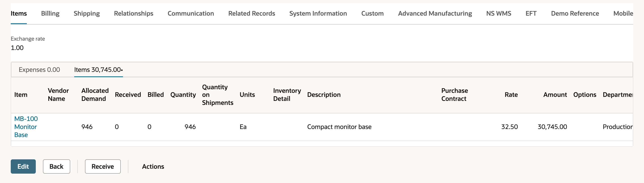Open the Mobile tab
The image size is (644, 183).
[x=623, y=13]
